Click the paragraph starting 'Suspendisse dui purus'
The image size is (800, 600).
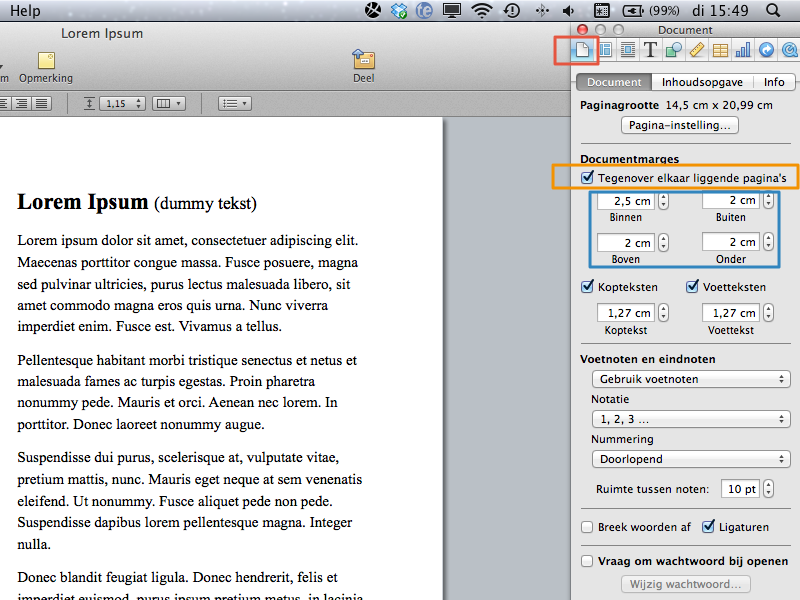(x=190, y=501)
